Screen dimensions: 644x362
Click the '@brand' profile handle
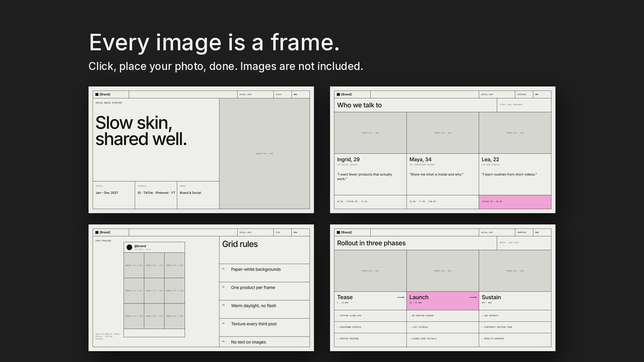[140, 246]
